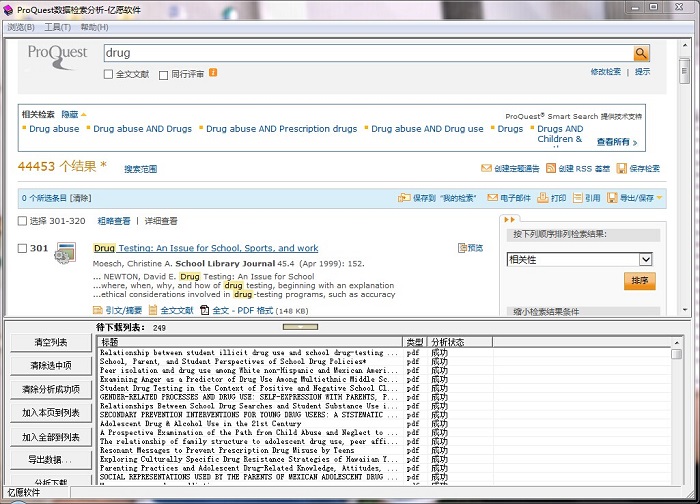Check the select 301-320 checkbox

(22, 221)
